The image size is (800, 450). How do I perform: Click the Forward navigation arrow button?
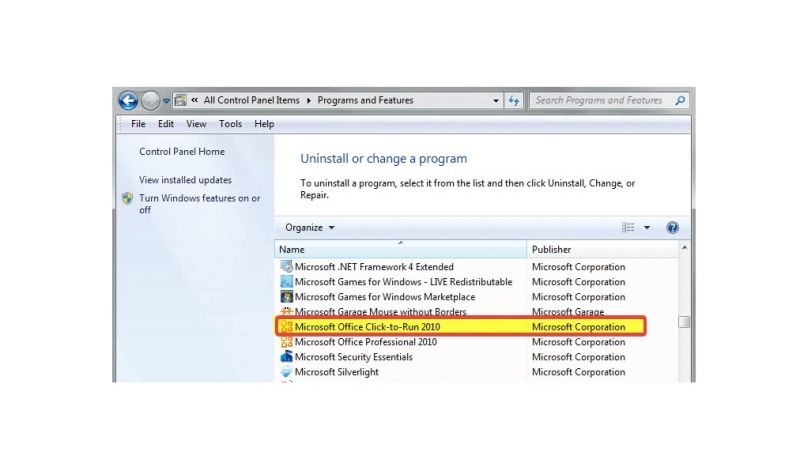[150, 101]
